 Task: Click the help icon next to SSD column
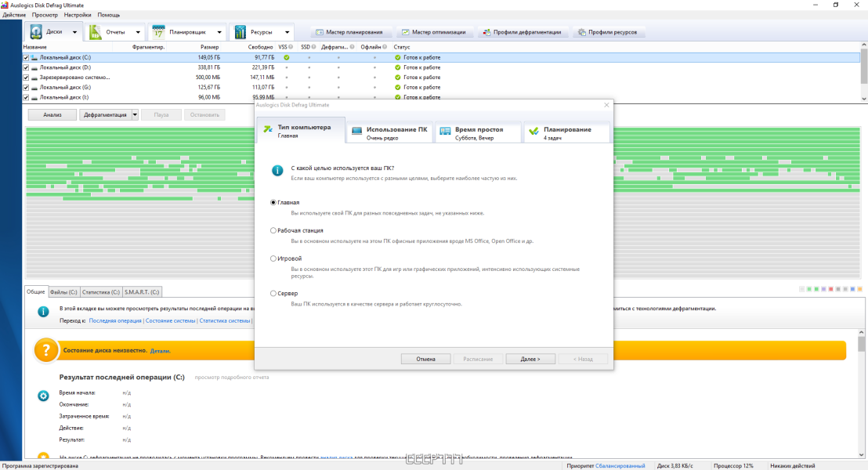point(313,47)
